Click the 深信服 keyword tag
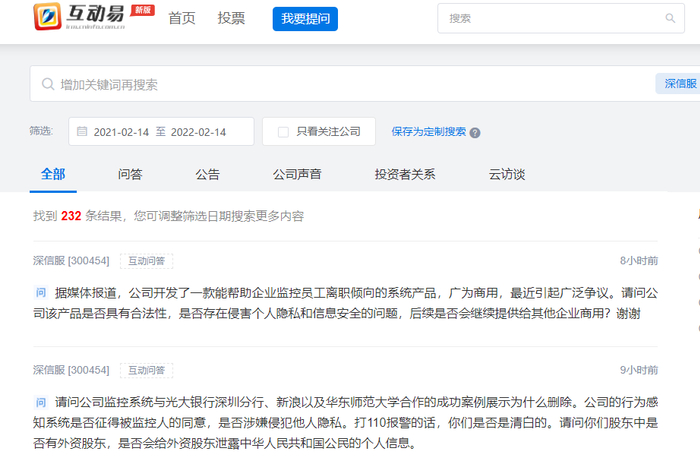This screenshot has width=700, height=464. coord(679,84)
